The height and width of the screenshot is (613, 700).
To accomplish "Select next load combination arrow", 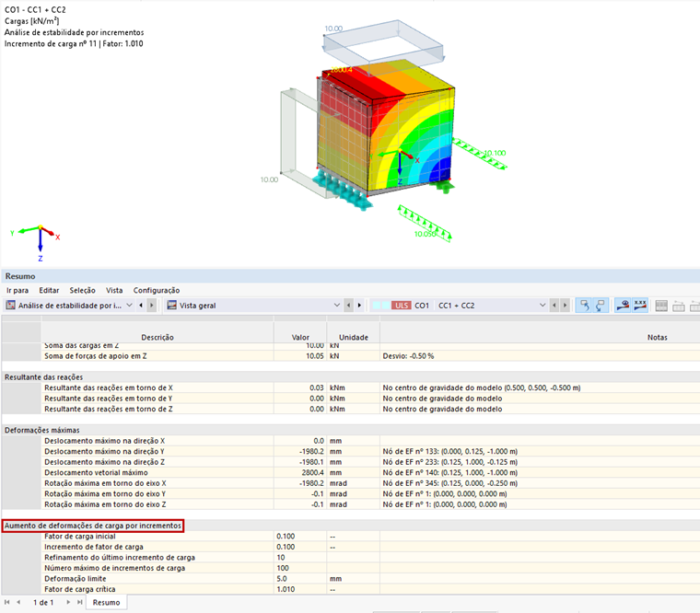I will 566,306.
